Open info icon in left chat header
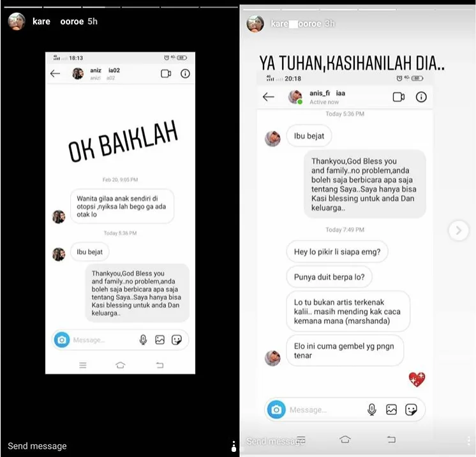The width and height of the screenshot is (476, 457). pos(185,73)
